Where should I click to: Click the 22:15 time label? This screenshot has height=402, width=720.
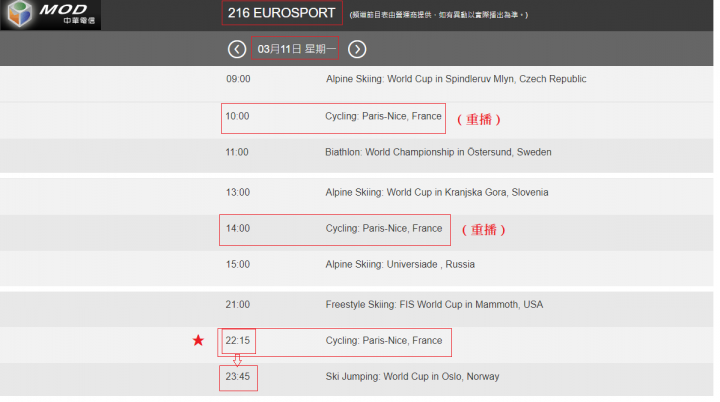tap(237, 340)
